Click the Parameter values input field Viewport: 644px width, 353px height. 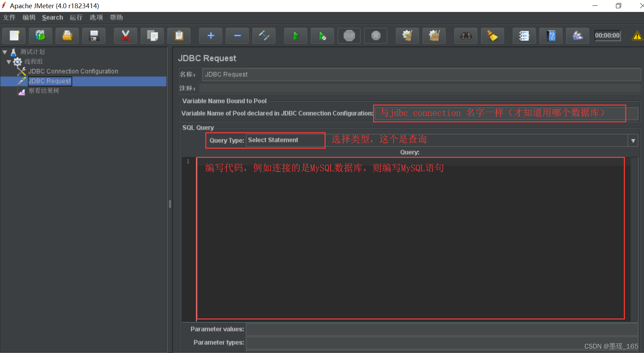442,329
